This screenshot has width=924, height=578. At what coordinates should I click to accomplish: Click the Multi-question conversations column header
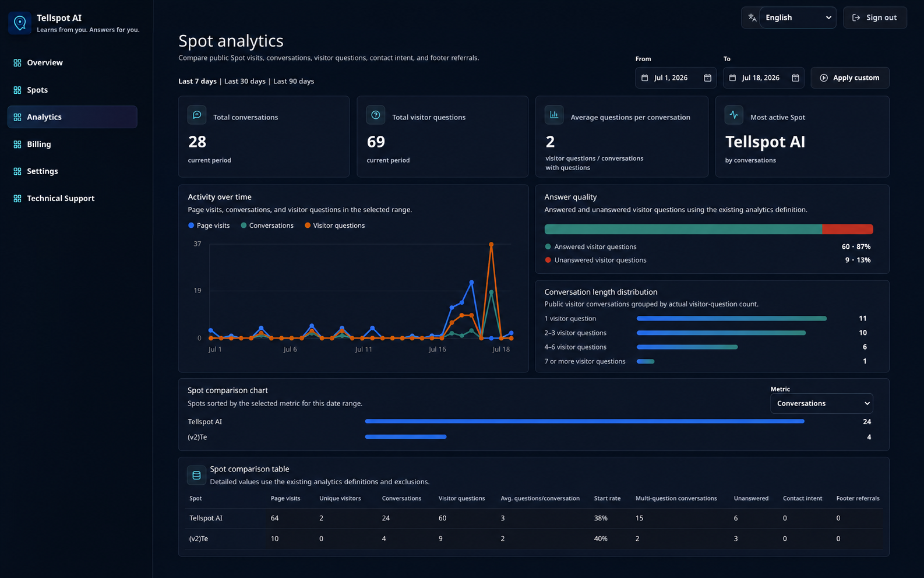click(x=676, y=499)
